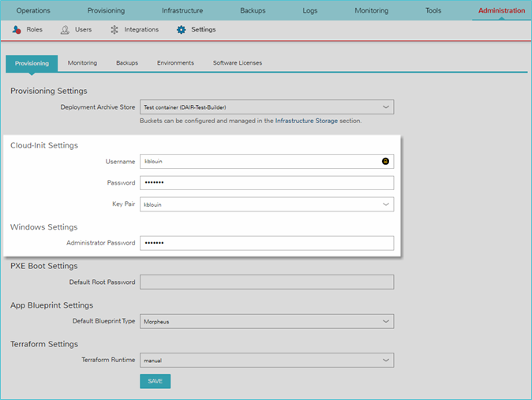Click the Settings gear icon
This screenshot has height=400, width=532.
click(x=182, y=30)
